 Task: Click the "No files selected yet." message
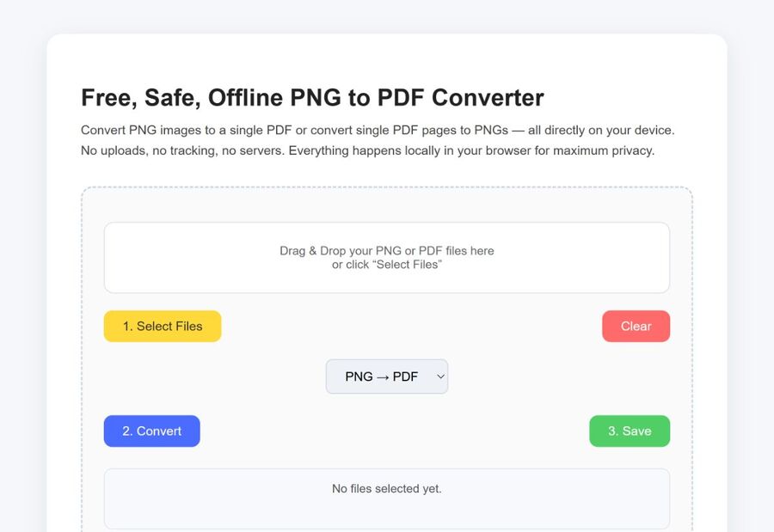(x=386, y=489)
